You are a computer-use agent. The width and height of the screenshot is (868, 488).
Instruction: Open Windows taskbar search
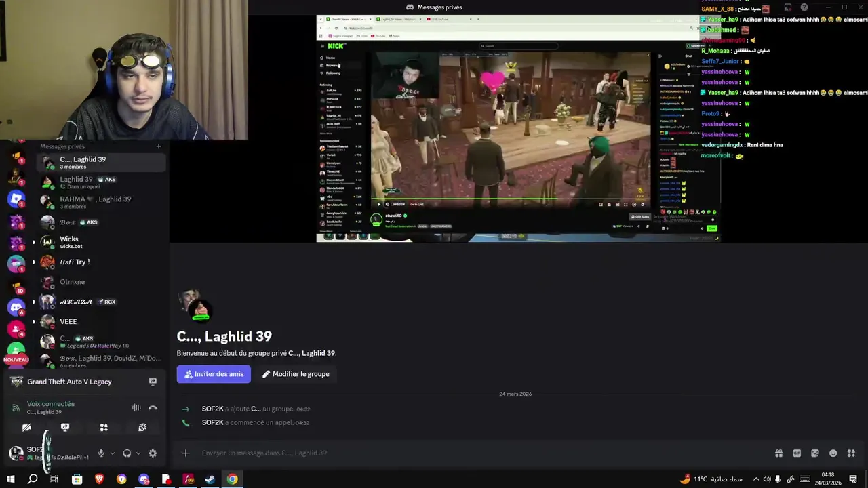[33, 479]
